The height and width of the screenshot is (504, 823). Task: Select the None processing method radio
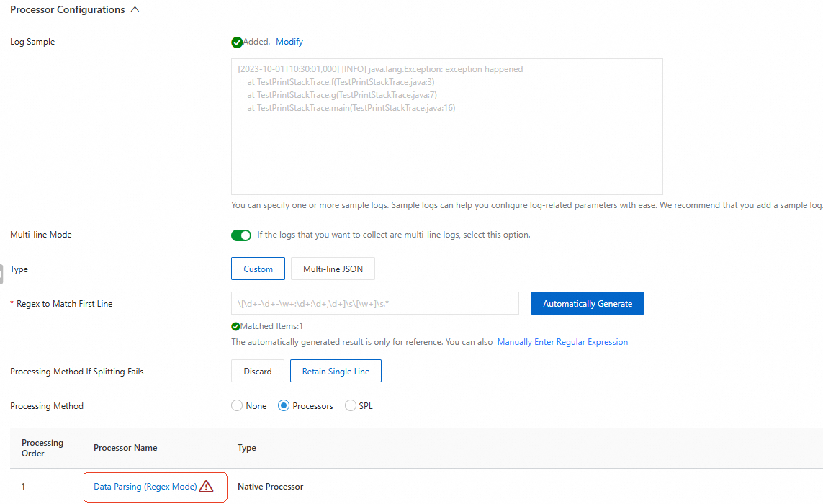click(237, 406)
